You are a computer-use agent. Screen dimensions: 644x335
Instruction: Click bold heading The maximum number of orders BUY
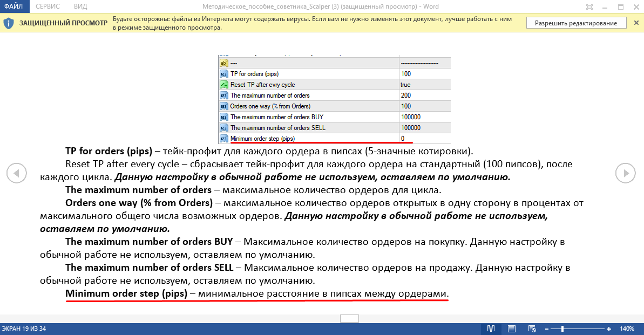coord(149,241)
